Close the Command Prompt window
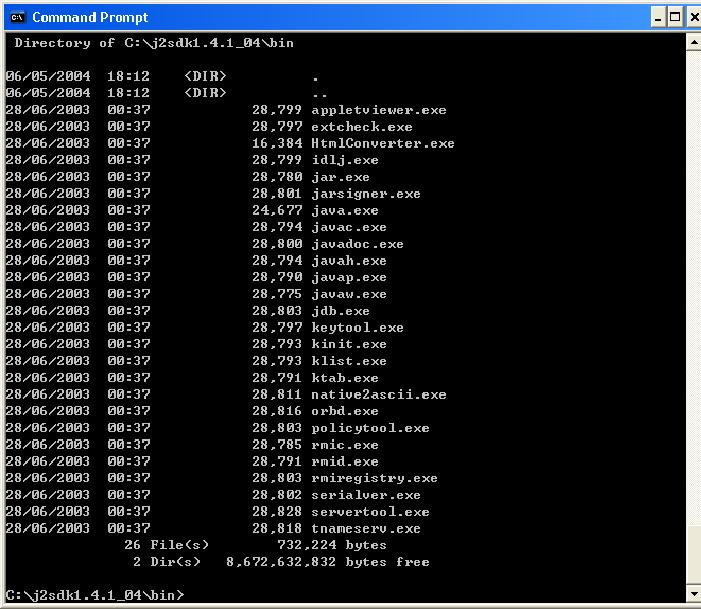This screenshot has width=701, height=609. [694, 18]
